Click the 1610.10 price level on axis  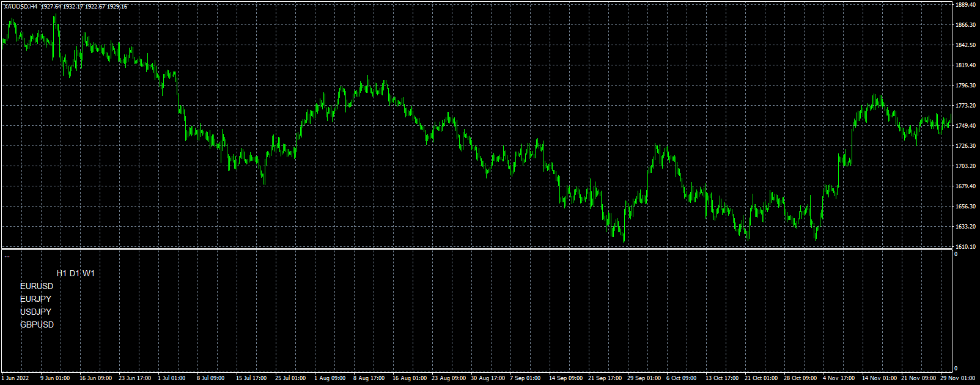965,247
